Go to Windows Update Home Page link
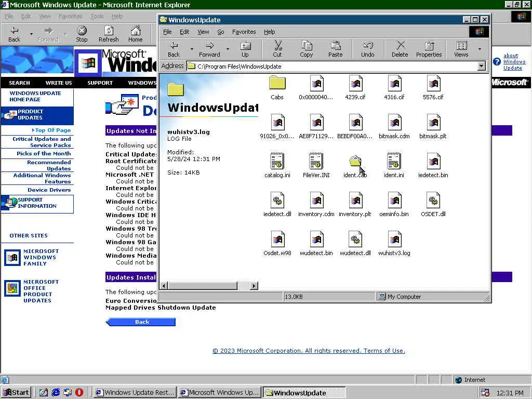Screen dimensions: 532x399 [x=35, y=96]
